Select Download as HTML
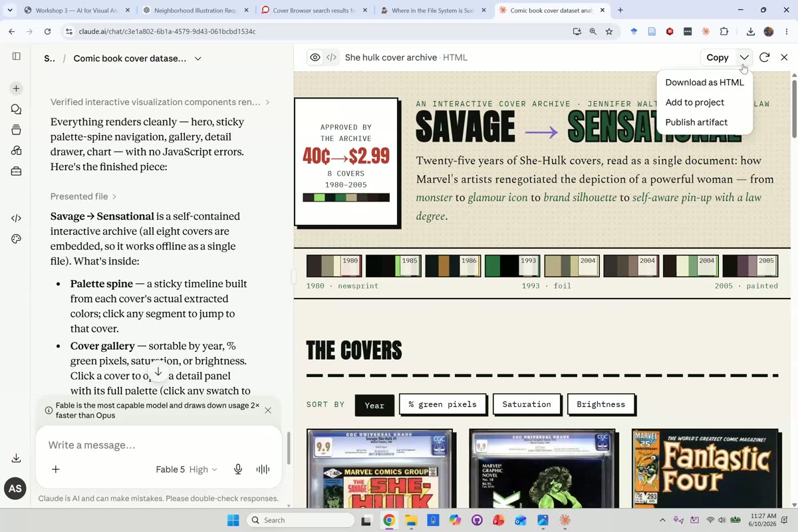 (x=705, y=82)
